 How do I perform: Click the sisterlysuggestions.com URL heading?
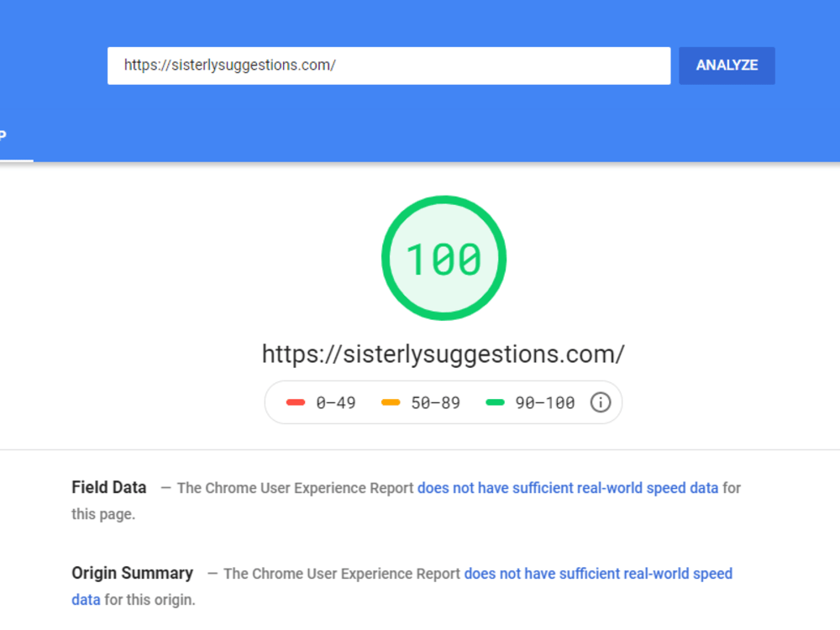coord(443,354)
